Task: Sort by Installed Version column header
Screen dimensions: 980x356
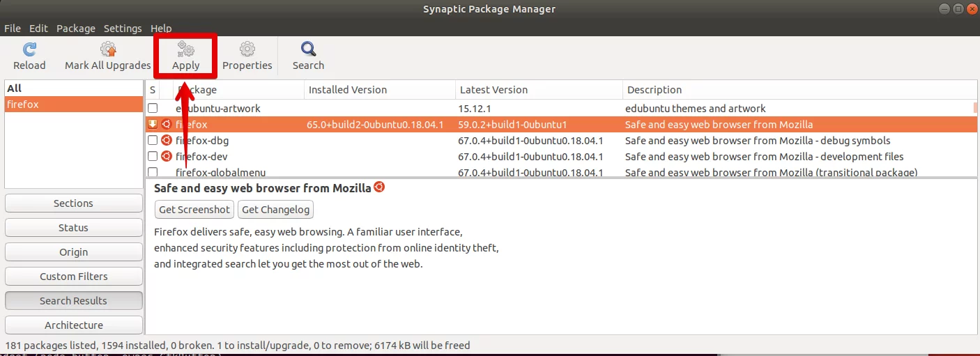Action: pyautogui.click(x=380, y=90)
